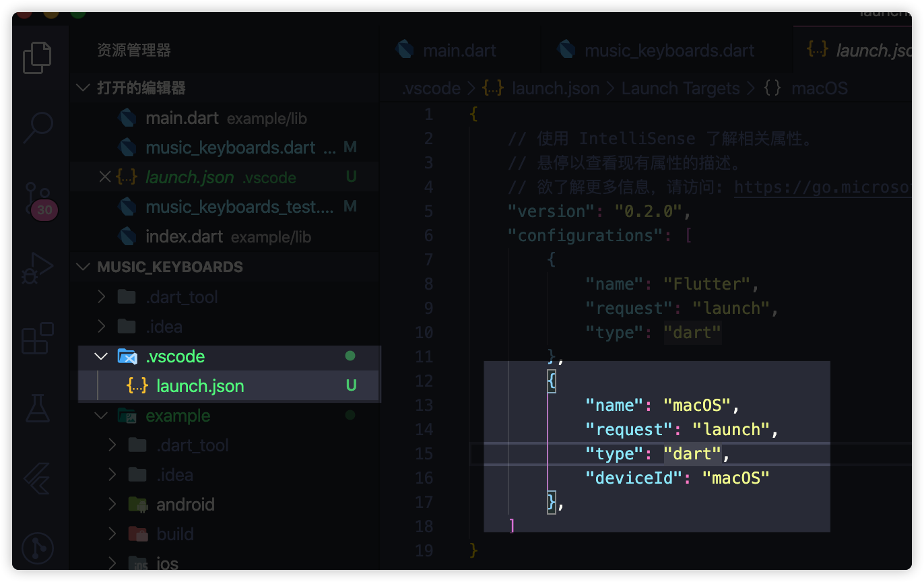Open the Extensions view

(38, 338)
